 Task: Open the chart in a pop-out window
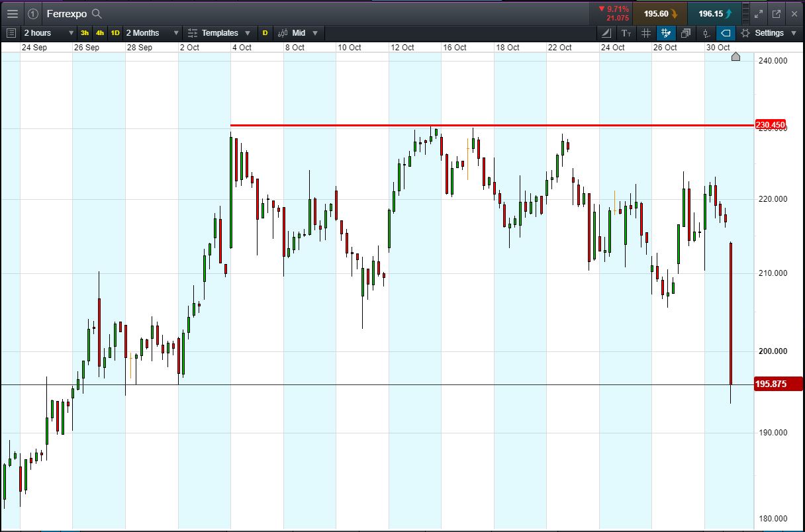click(x=777, y=13)
